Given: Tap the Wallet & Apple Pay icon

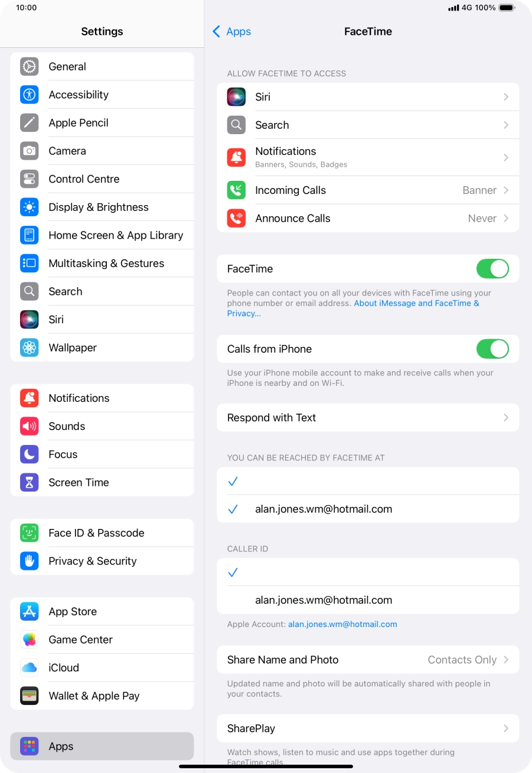Looking at the screenshot, I should point(29,696).
